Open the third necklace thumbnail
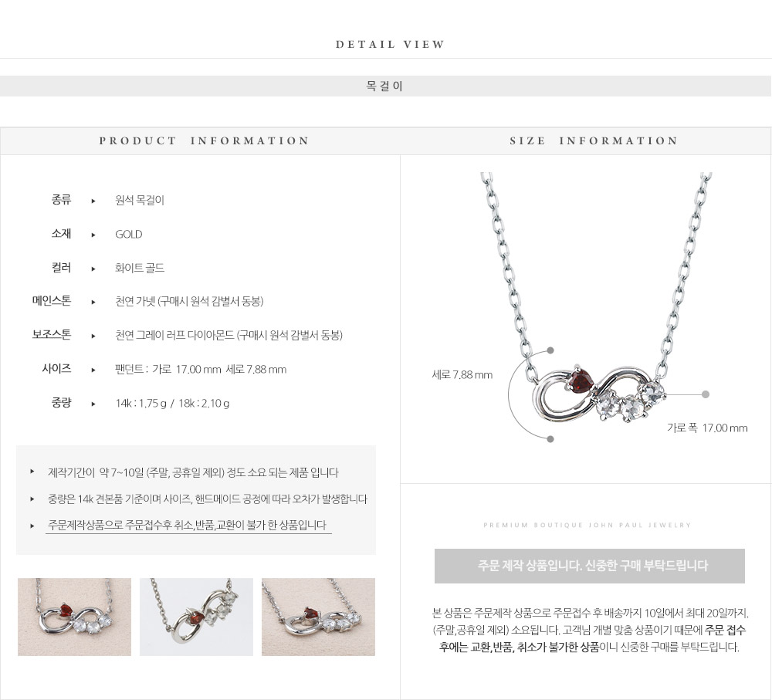The image size is (772, 700). click(x=319, y=617)
